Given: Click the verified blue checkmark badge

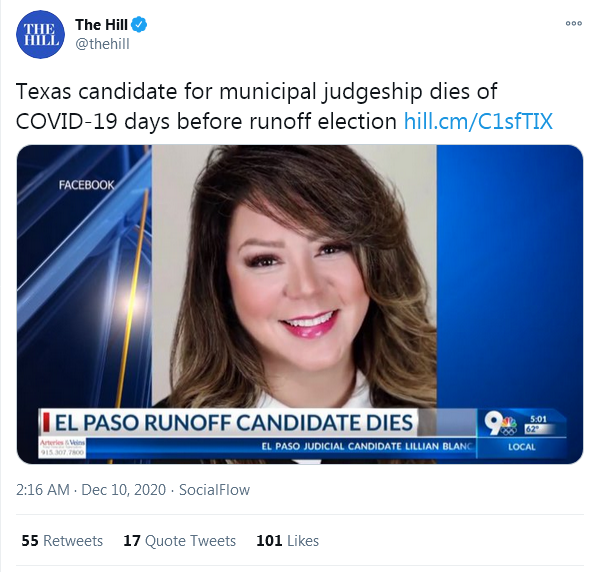Looking at the screenshot, I should point(139,25).
